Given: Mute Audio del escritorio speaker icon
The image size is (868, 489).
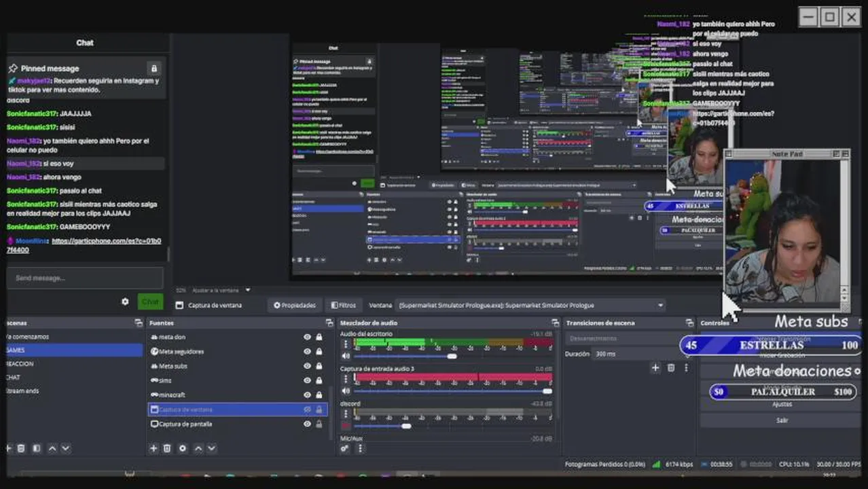Looking at the screenshot, I should 346,356.
